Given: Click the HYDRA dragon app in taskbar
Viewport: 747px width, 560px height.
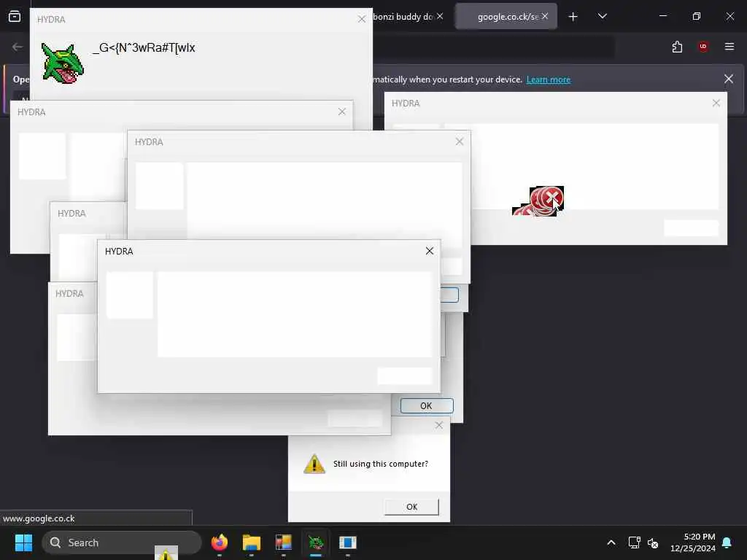Looking at the screenshot, I should click(x=315, y=542).
